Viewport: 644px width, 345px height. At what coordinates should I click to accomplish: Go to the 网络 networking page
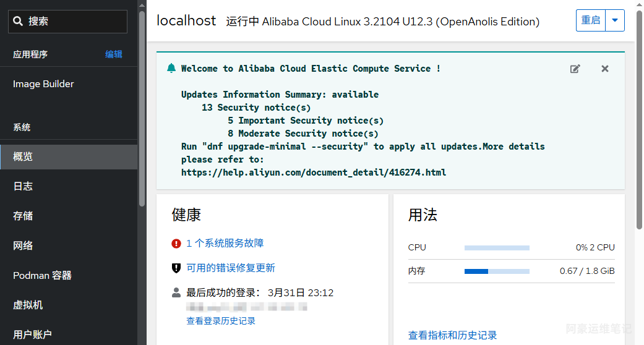(x=23, y=245)
